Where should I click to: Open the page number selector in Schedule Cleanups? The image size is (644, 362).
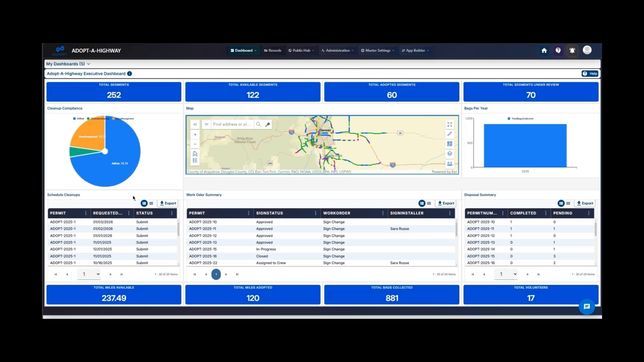[89, 274]
